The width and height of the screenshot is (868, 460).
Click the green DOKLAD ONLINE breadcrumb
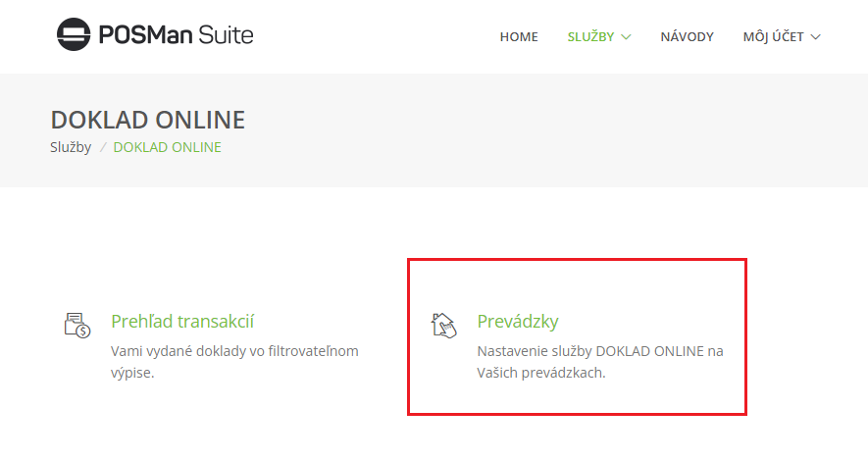click(x=167, y=147)
